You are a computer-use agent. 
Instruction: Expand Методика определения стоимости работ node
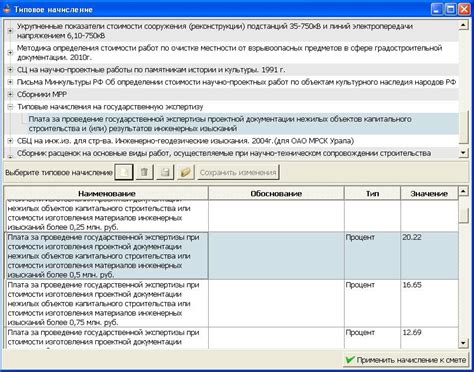(x=10, y=53)
